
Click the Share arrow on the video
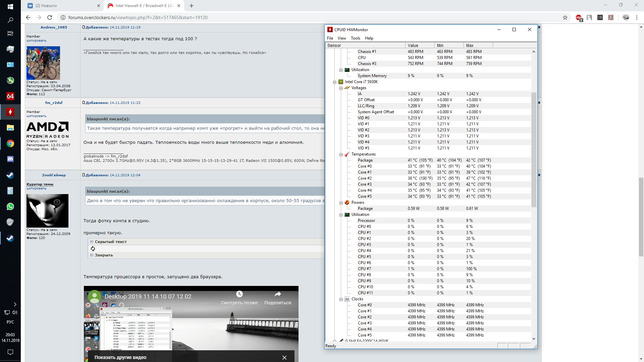pos(277,294)
